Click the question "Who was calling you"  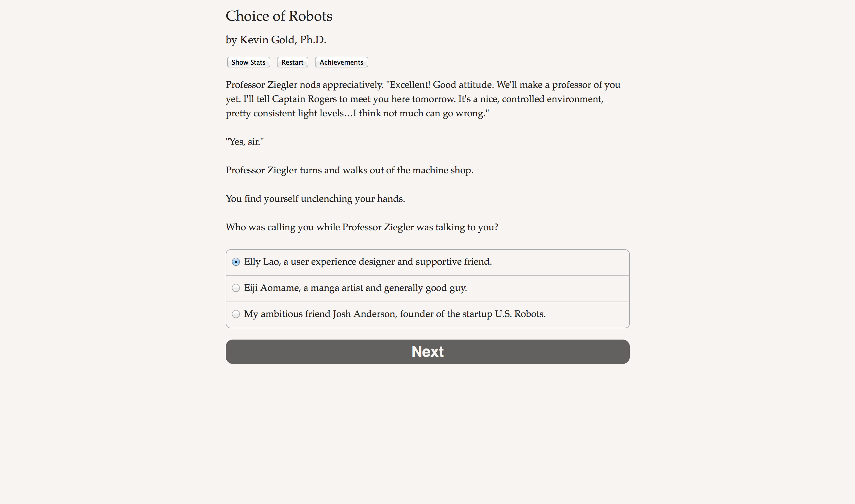click(362, 227)
